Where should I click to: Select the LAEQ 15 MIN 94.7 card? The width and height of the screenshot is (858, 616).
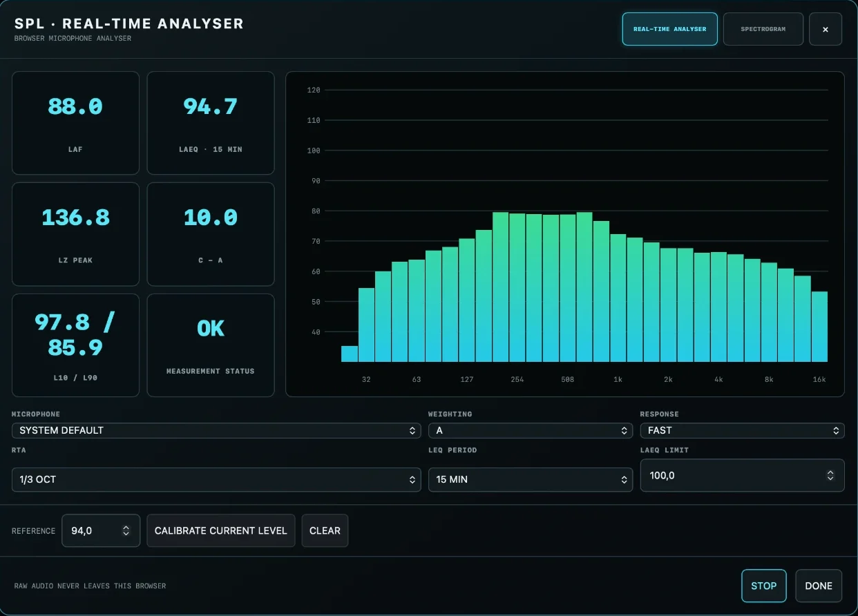point(211,123)
